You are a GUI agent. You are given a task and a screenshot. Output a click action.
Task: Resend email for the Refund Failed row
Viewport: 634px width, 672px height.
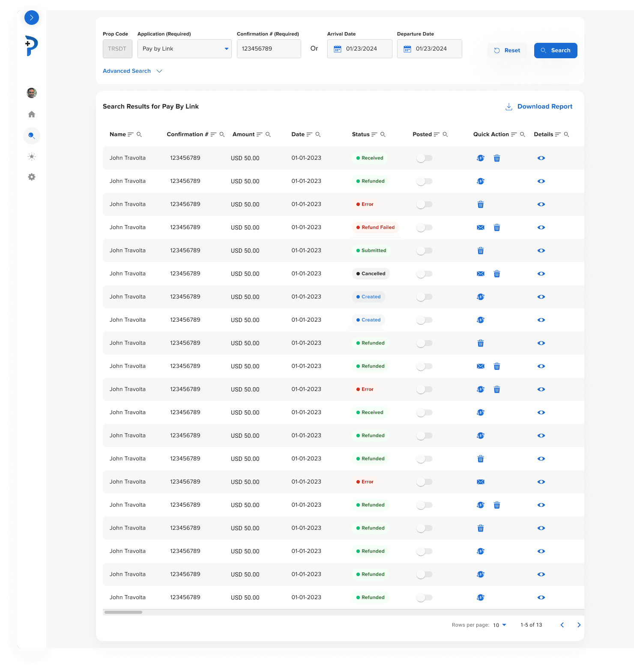481,227
